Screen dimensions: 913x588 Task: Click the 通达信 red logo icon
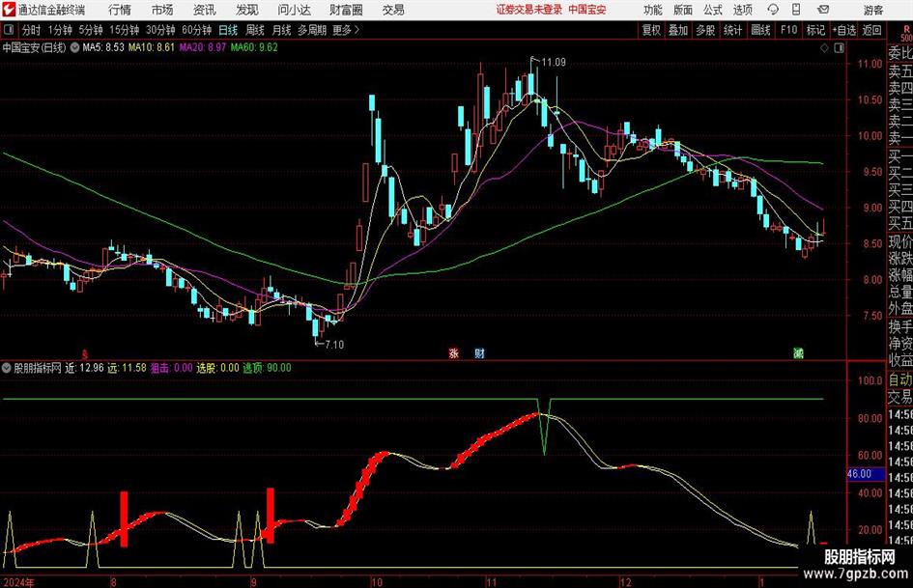[x=8, y=10]
